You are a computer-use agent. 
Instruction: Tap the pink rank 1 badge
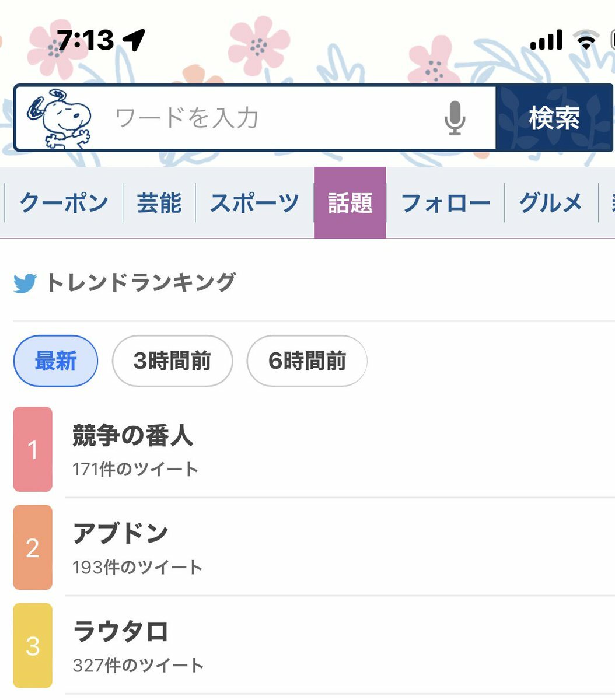[33, 449]
